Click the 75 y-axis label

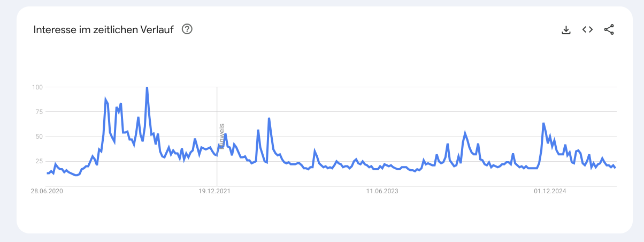[39, 111]
